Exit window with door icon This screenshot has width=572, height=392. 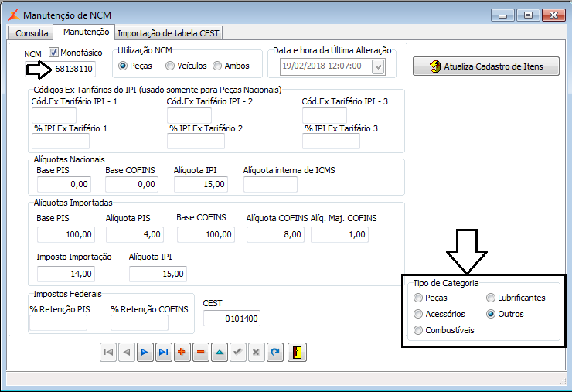[297, 353]
